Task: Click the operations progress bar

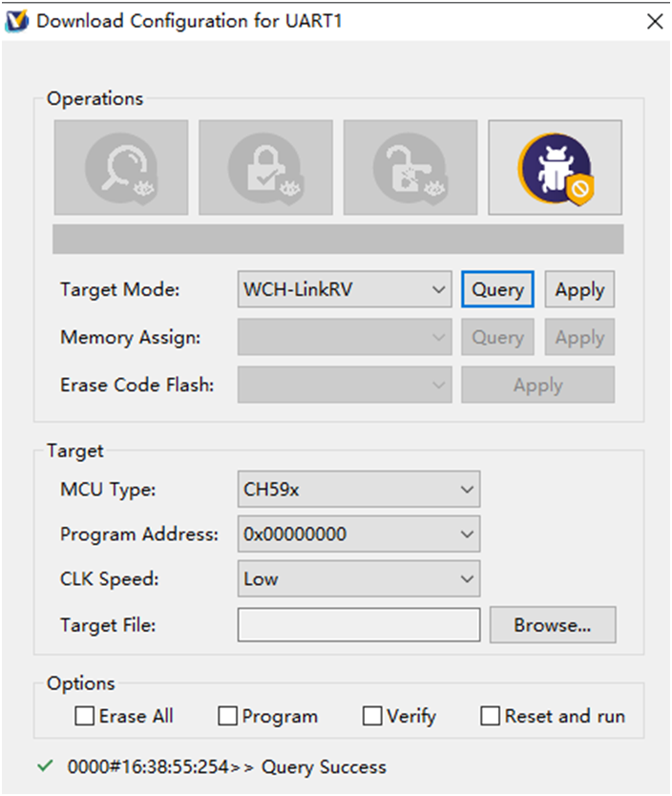Action: pos(338,240)
